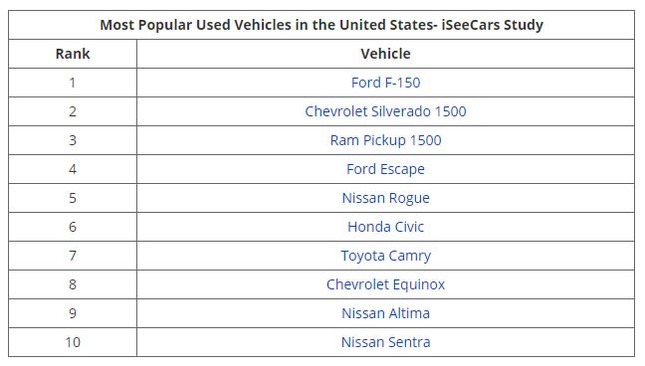Image resolution: width=645 pixels, height=366 pixels.
Task: Select the rank 1 cell
Action: [x=72, y=83]
